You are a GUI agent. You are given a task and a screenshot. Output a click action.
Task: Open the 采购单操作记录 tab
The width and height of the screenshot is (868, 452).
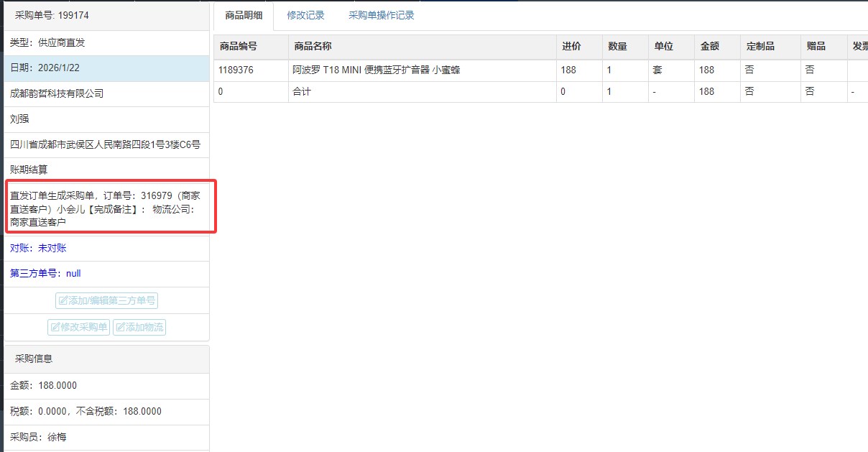coord(381,15)
